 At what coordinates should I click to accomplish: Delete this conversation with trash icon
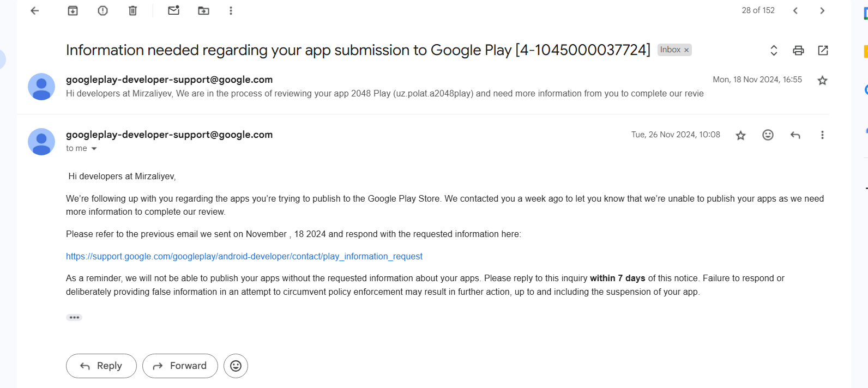(x=132, y=11)
